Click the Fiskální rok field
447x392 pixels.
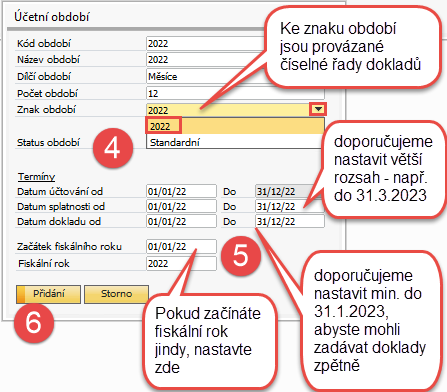click(181, 263)
